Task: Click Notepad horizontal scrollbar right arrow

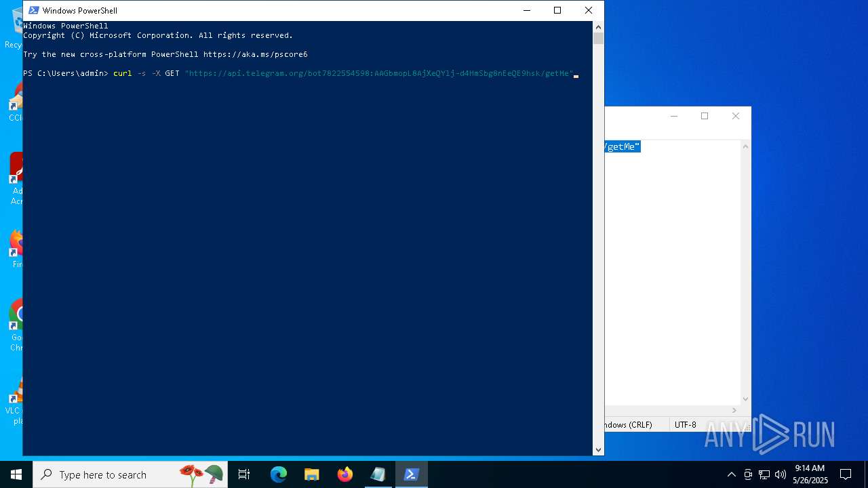Action: click(x=734, y=410)
